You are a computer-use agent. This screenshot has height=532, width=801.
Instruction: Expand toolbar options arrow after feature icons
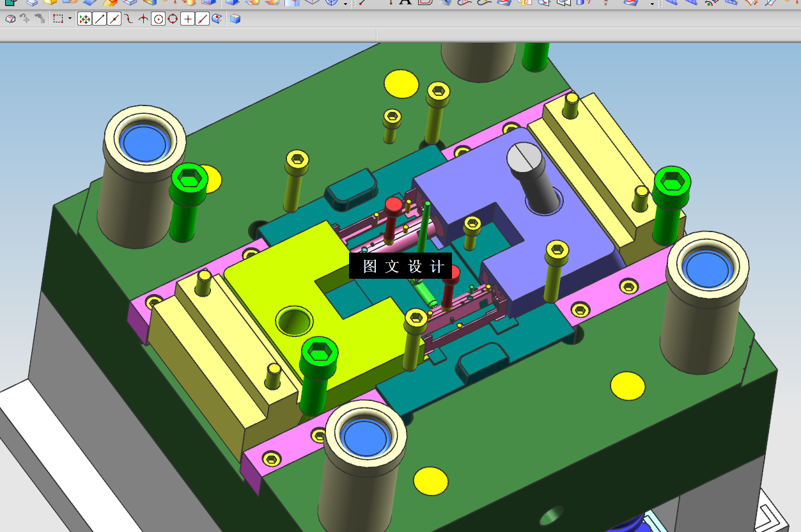[x=346, y=4]
